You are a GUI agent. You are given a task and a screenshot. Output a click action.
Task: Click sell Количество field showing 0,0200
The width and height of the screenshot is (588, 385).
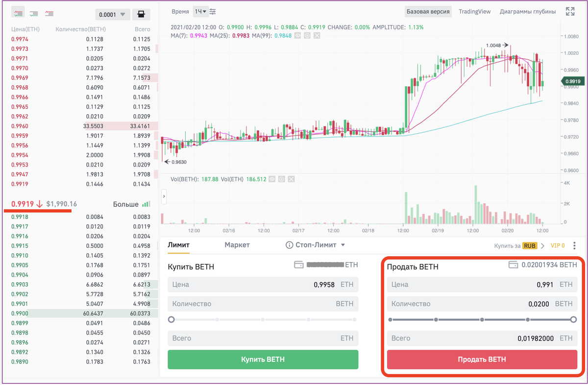point(482,304)
